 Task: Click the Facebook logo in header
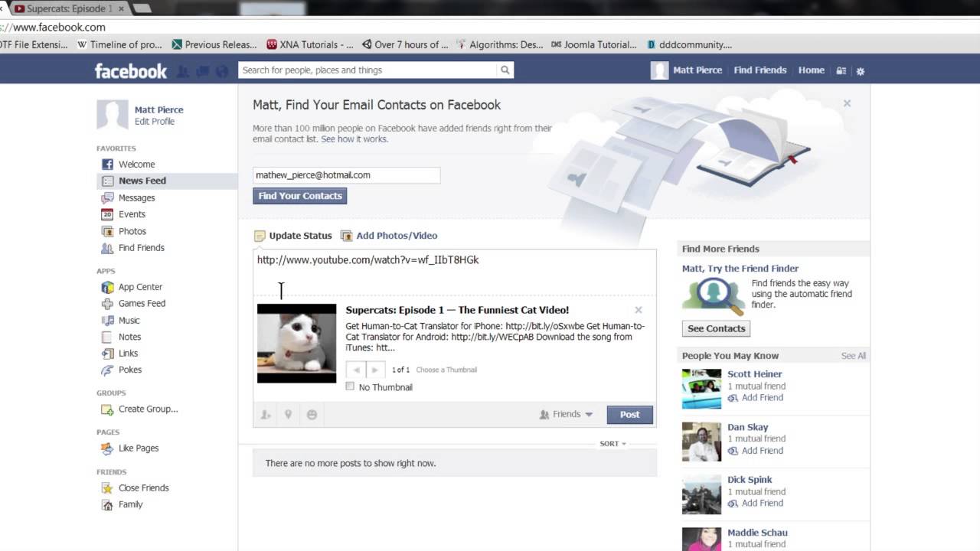click(x=131, y=71)
